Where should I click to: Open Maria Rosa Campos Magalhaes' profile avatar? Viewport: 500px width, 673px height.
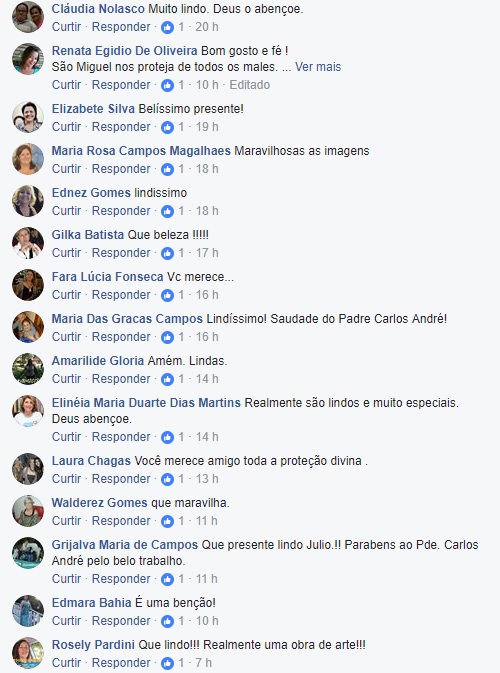pyautogui.click(x=28, y=159)
